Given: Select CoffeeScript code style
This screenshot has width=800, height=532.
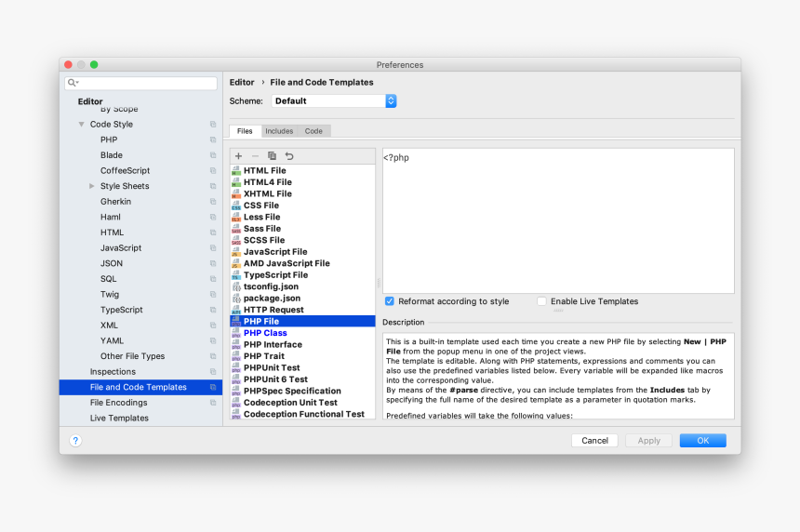Looking at the screenshot, I should (125, 171).
